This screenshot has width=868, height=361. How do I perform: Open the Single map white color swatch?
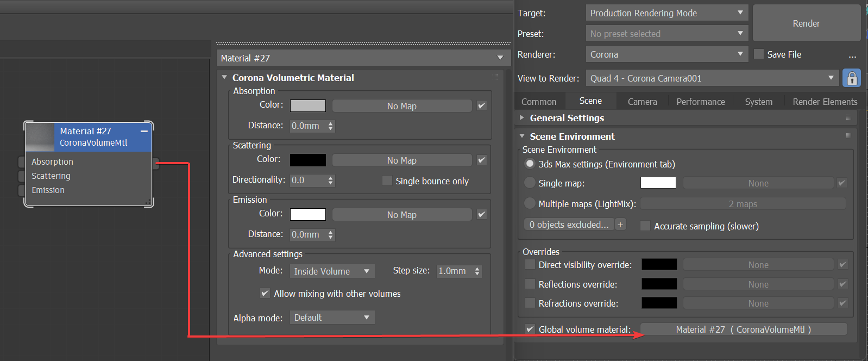tap(658, 183)
